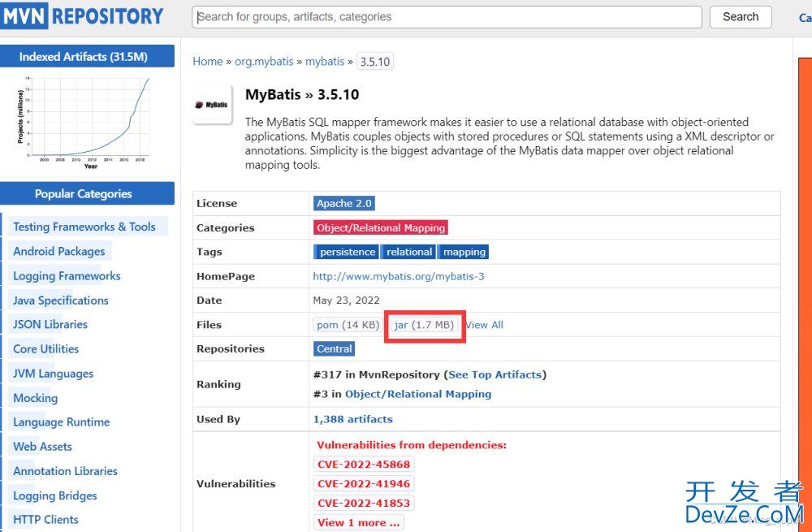Open the 1,388 artifacts link

pos(352,420)
